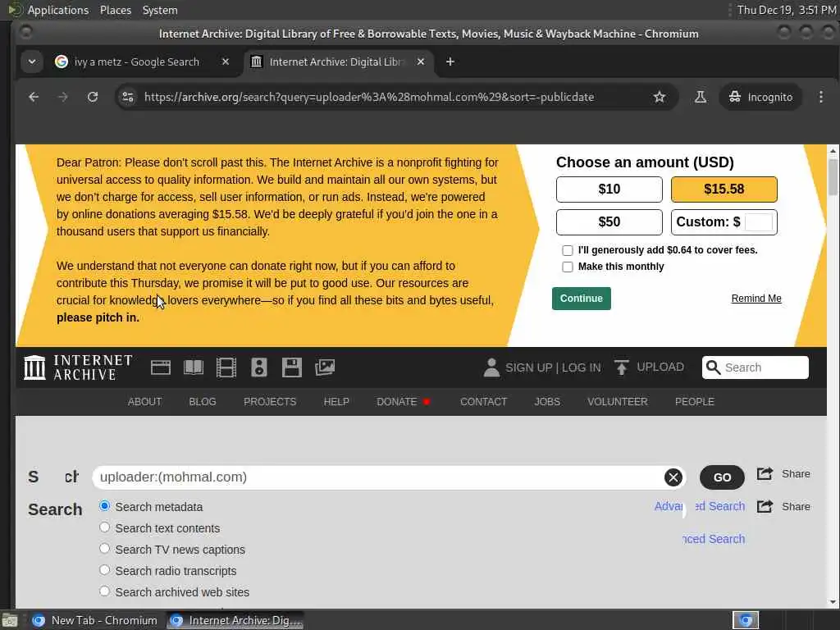Select the 'Search metadata' radio button
Image resolution: width=840 pixels, height=630 pixels.
coord(104,505)
